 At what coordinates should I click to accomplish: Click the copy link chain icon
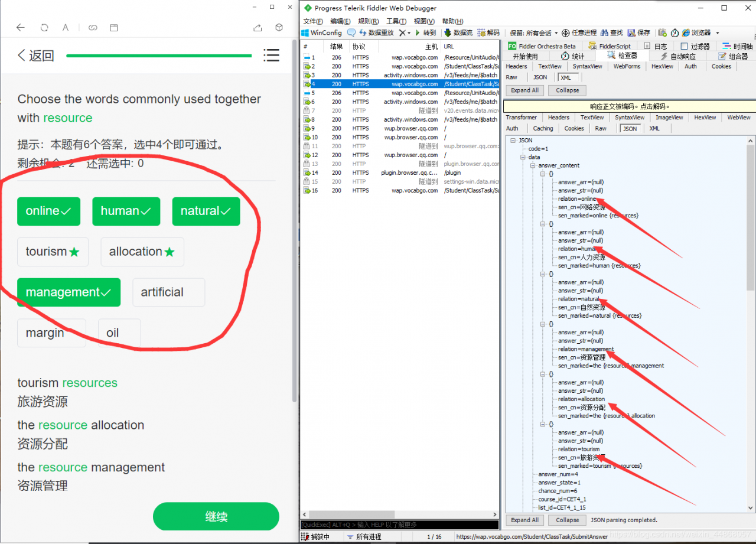93,28
